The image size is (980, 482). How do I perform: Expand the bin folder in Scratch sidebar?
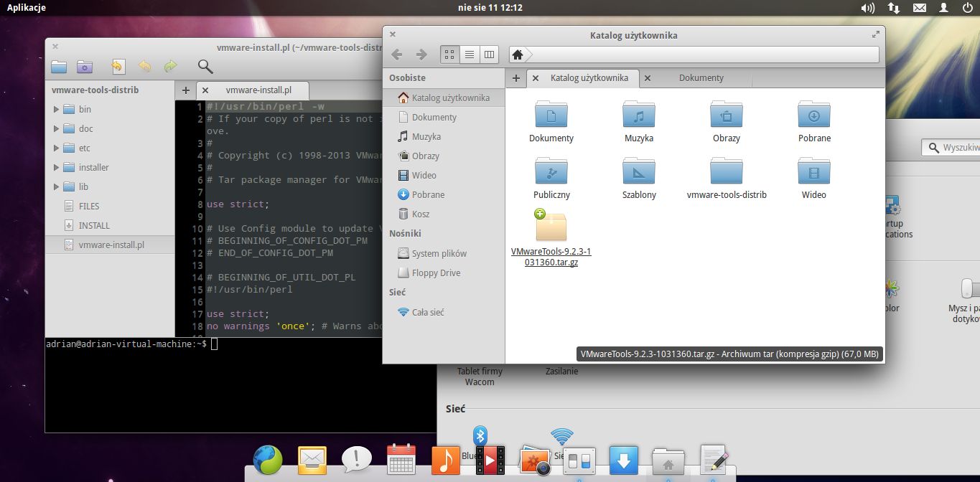tap(57, 110)
